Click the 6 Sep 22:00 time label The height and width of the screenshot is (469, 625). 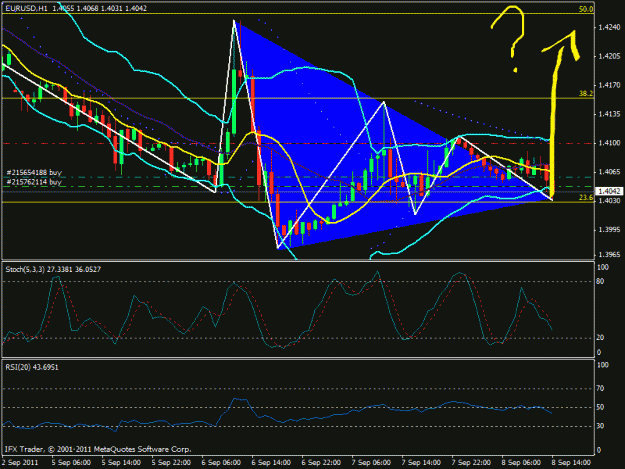tap(321, 463)
